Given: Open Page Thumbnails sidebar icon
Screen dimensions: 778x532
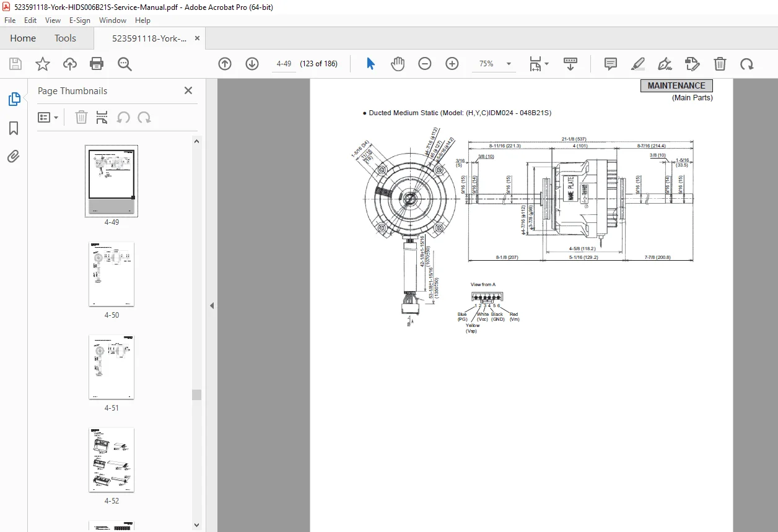Looking at the screenshot, I should [x=14, y=99].
